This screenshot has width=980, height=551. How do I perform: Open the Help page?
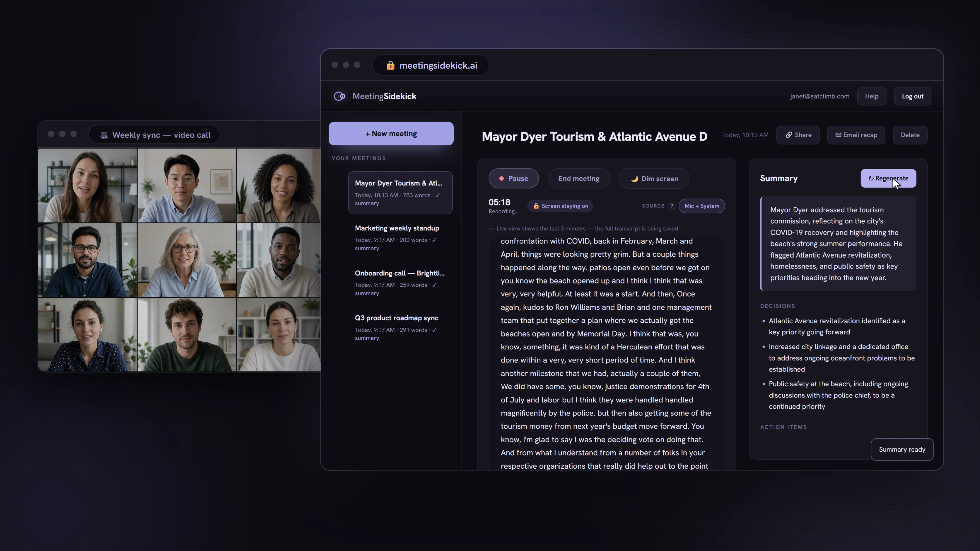coord(872,96)
